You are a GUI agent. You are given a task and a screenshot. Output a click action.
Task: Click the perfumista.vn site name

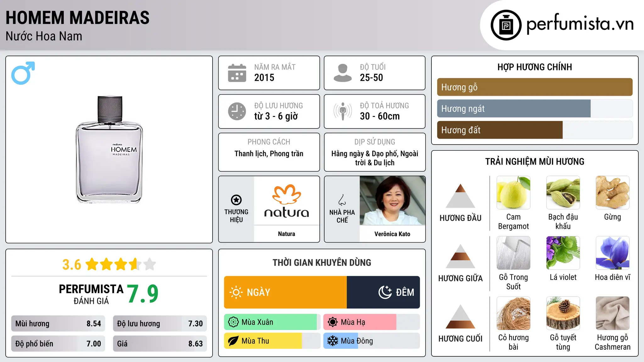click(x=580, y=24)
